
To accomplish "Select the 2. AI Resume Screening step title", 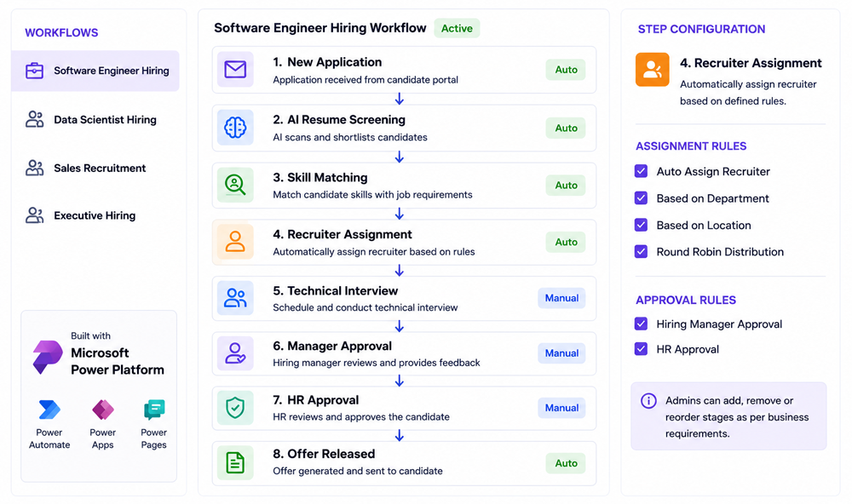I will (339, 119).
